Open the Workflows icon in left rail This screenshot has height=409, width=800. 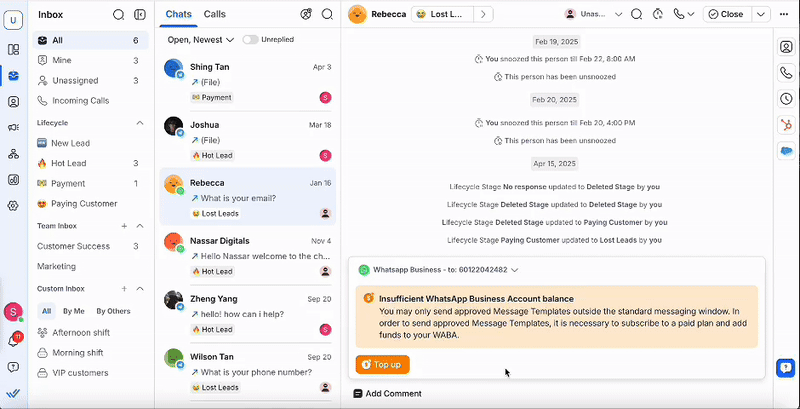point(13,154)
